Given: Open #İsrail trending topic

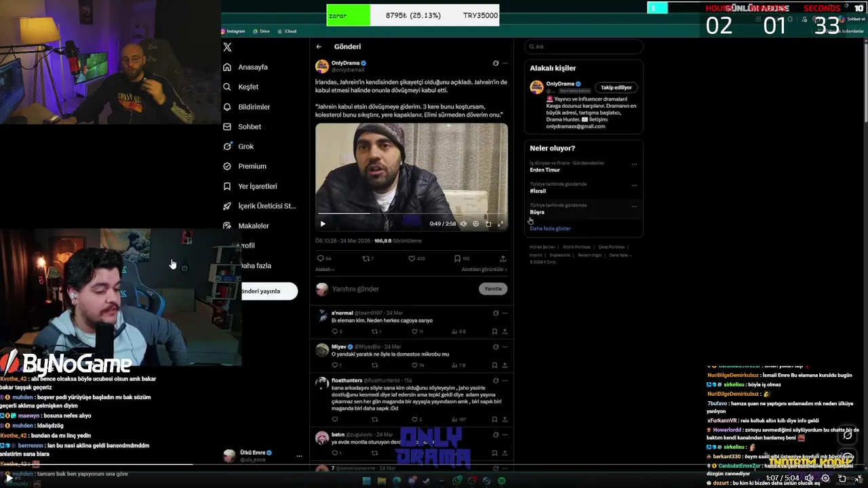Looking at the screenshot, I should [538, 191].
